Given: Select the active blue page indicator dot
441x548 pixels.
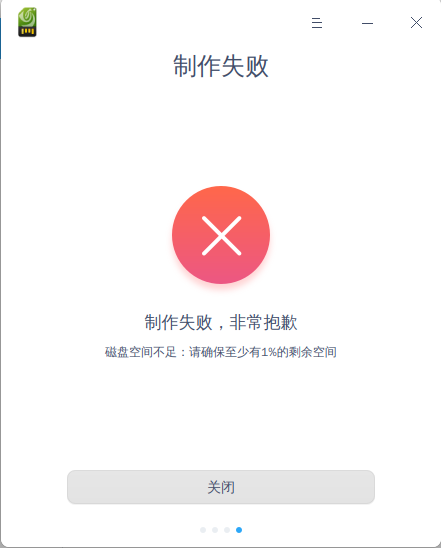Looking at the screenshot, I should pos(239,530).
